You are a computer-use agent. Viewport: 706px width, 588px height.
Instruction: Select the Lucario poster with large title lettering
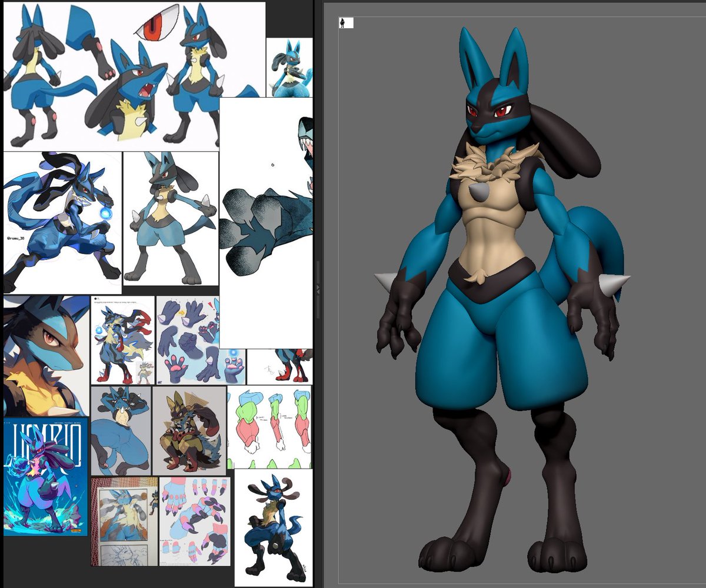[x=46, y=477]
